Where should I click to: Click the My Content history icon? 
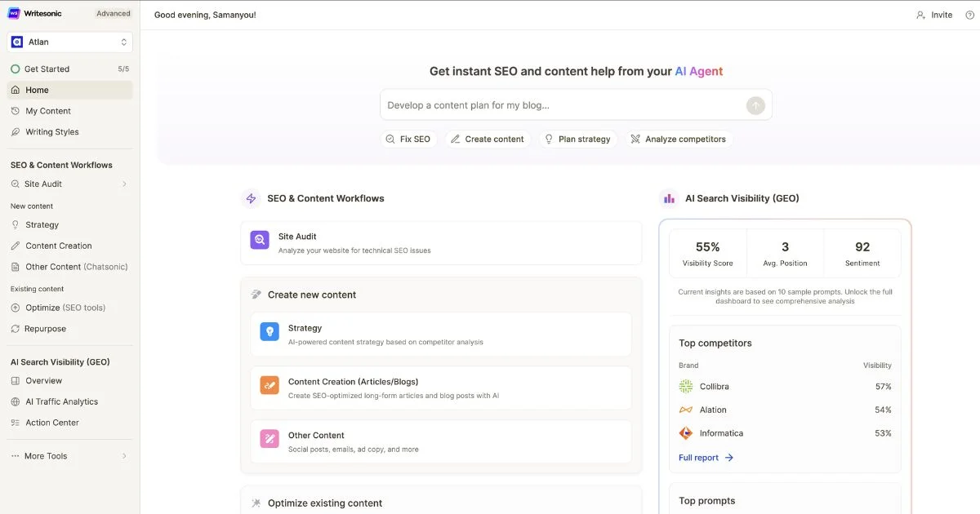click(16, 111)
